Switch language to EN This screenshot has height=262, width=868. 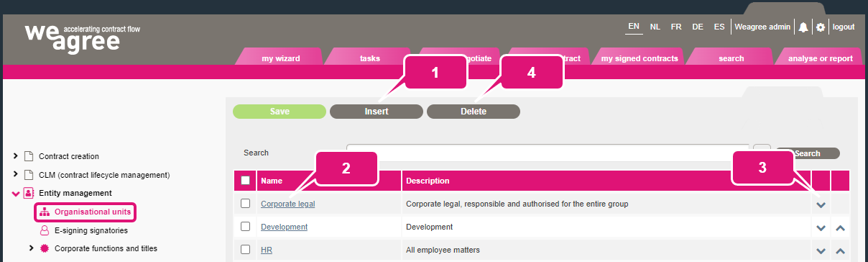[x=634, y=27]
